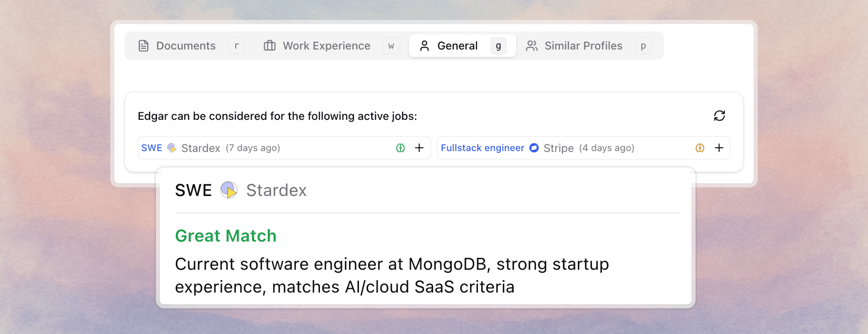Viewport: 868px width, 334px height.
Task: Click the document icon on the Documents tab
Action: click(x=144, y=46)
